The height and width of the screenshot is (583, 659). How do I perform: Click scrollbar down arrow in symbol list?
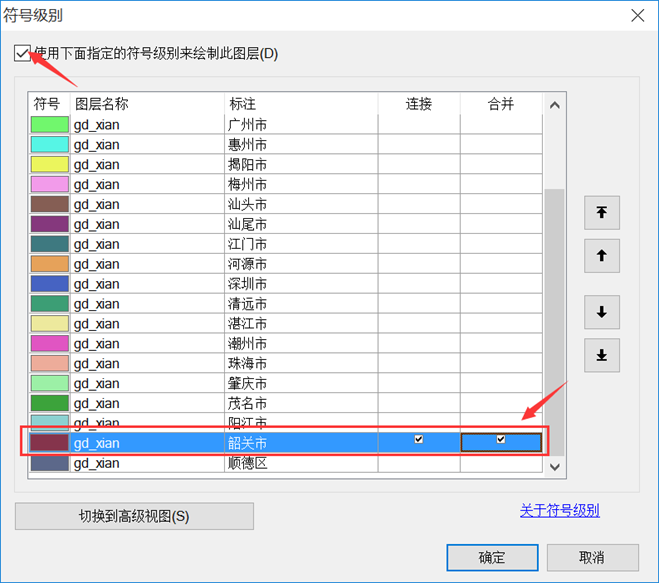(554, 467)
